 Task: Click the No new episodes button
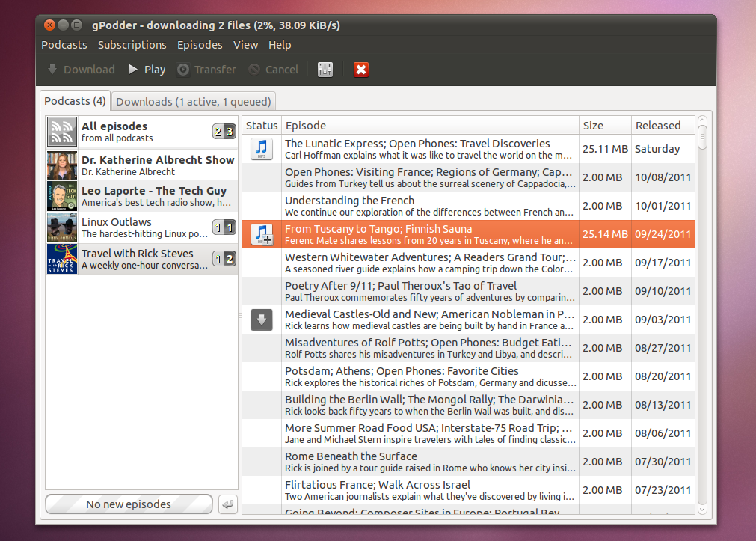click(x=129, y=504)
